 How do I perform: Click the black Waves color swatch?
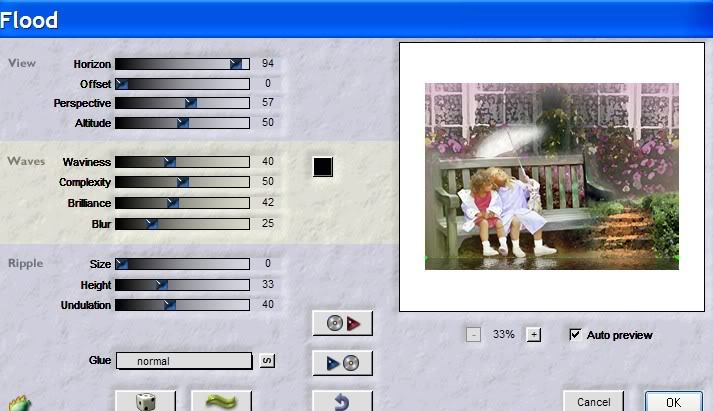(322, 166)
